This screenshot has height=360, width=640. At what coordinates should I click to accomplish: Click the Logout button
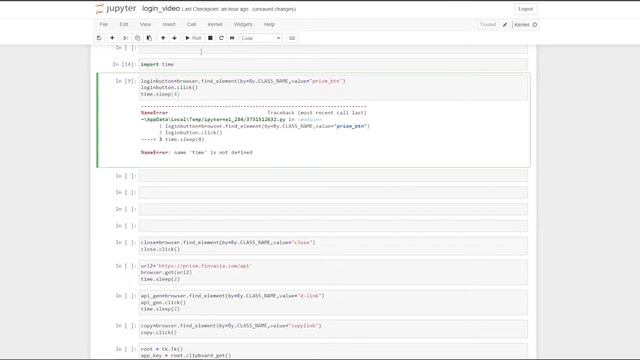click(x=525, y=9)
